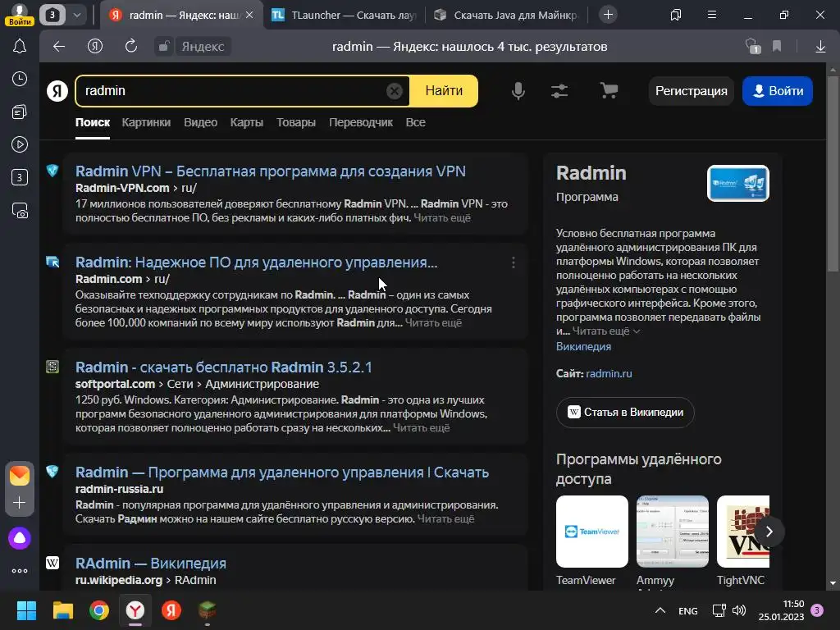The image size is (840, 630).
Task: Close the radmin Yandex tab
Action: click(249, 15)
